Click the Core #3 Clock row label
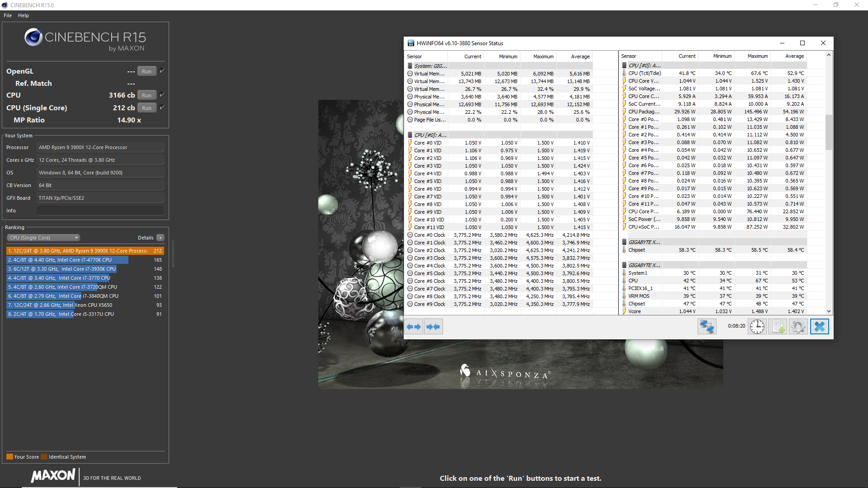This screenshot has width=868, height=488. pos(429,258)
